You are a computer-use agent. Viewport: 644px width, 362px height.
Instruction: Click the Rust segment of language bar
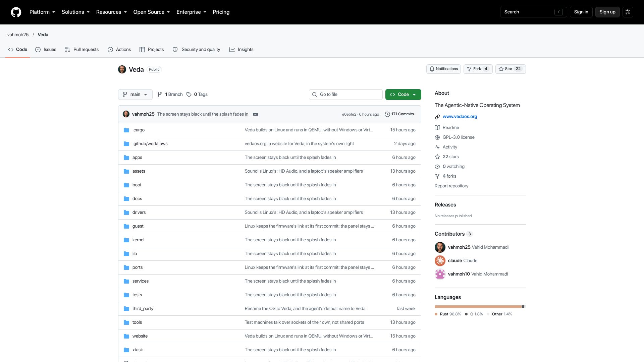coord(478,307)
